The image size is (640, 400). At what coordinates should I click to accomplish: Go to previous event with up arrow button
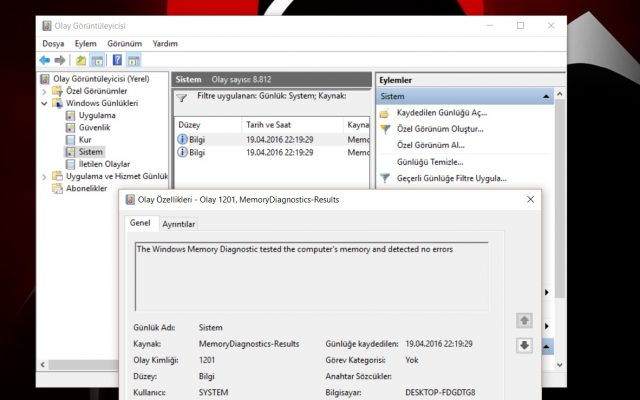tap(524, 320)
